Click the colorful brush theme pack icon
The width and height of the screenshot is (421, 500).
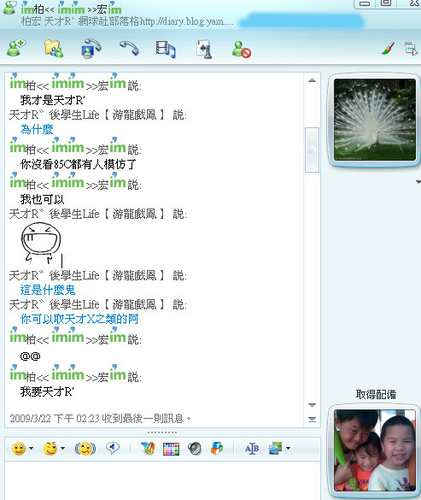pos(147,449)
